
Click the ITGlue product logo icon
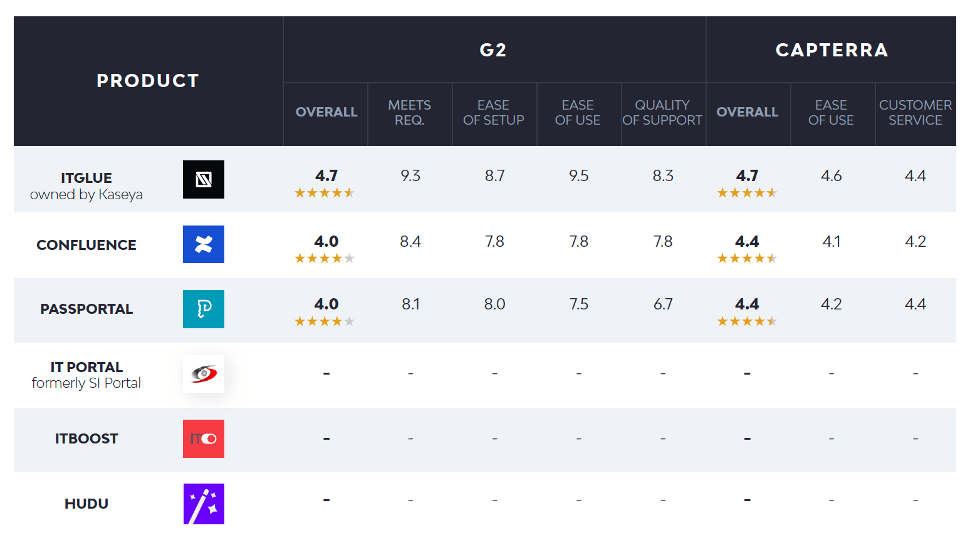(203, 180)
